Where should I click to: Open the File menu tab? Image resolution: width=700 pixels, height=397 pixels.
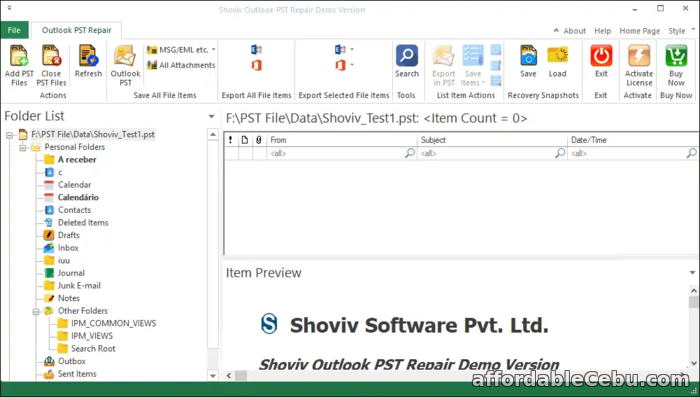(14, 30)
